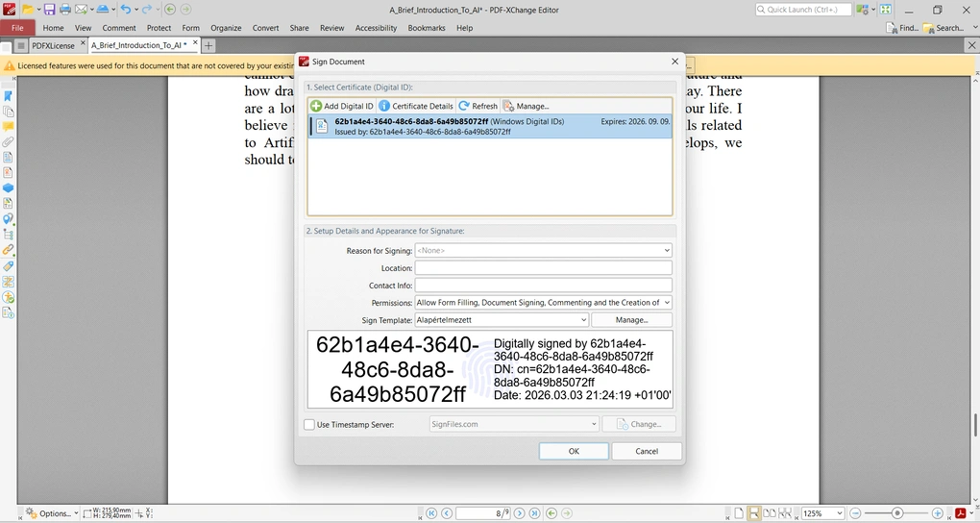Screen dimensions: 980x523
Task: Click the Refresh icon in certificate toolbar
Action: click(x=464, y=106)
